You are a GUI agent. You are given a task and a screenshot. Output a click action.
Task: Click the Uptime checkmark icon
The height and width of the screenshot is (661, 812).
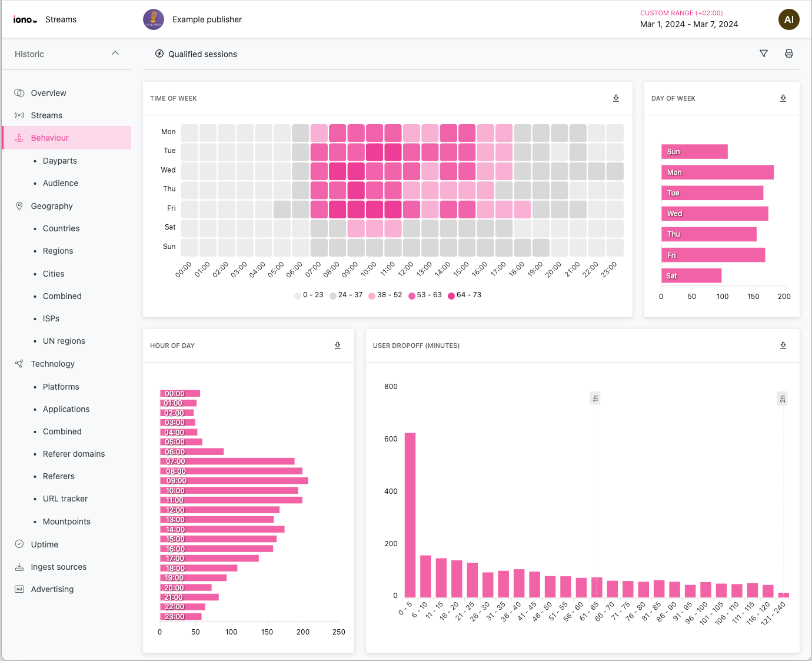point(19,544)
